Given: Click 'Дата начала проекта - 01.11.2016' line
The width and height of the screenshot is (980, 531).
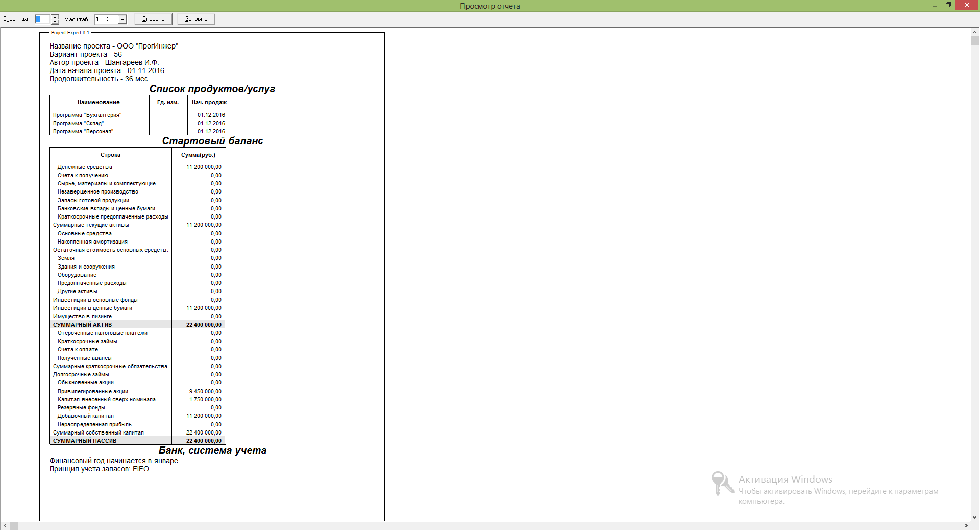Looking at the screenshot, I should [107, 71].
